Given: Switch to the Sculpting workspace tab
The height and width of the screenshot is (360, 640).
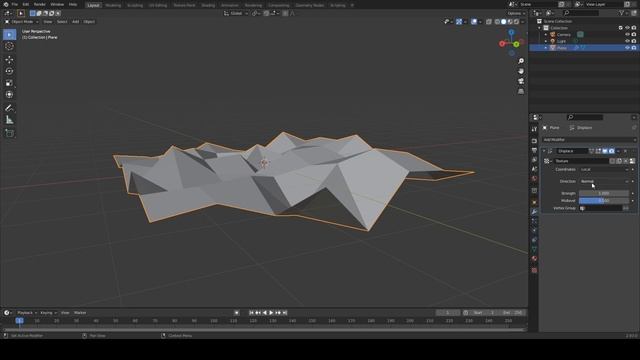Looking at the screenshot, I should click(135, 5).
